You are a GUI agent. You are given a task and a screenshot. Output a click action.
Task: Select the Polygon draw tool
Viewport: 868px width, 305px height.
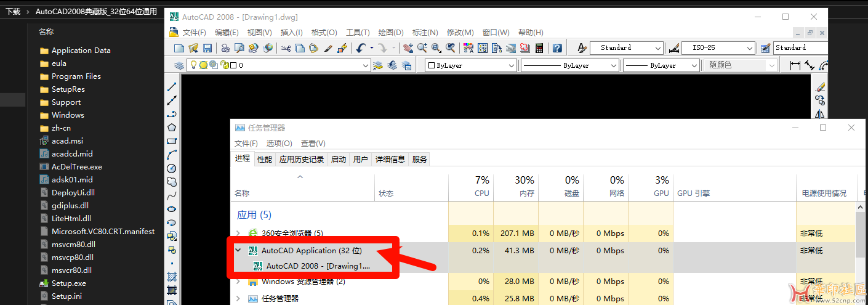coord(172,128)
